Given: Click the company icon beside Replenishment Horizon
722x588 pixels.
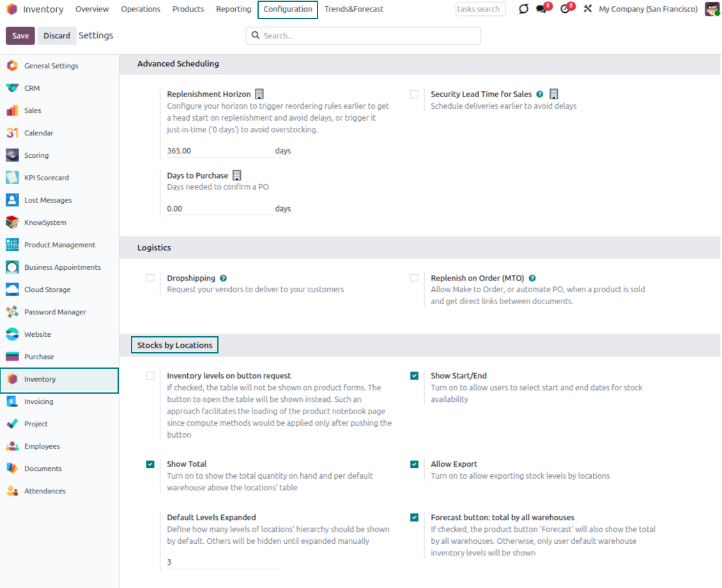Looking at the screenshot, I should coord(259,93).
